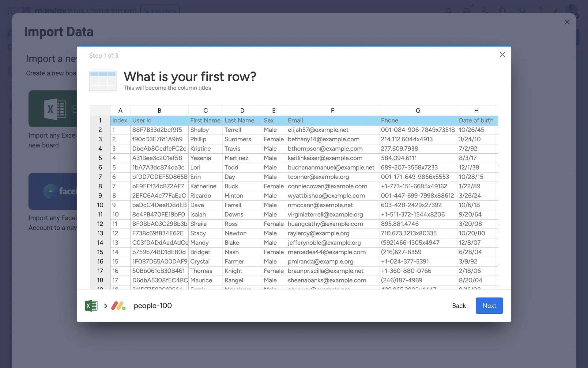588x368 pixels.
Task: Open the help question mark icon
Action: click(x=541, y=10)
